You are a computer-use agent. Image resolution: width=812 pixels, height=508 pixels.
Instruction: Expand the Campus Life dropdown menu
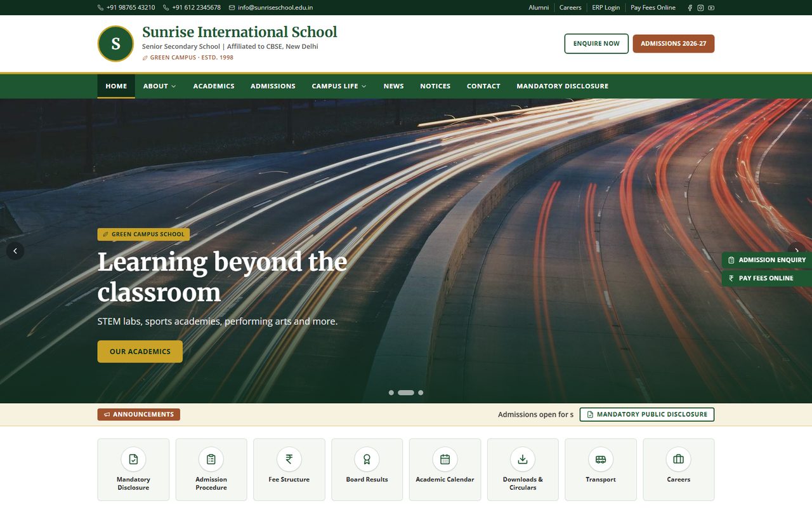(339, 86)
